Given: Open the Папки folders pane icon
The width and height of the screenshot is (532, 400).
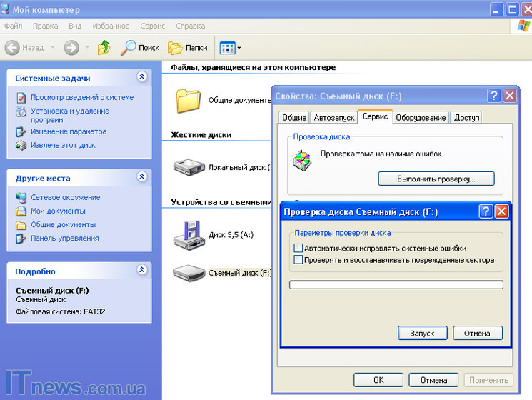Looking at the screenshot, I should click(176, 48).
